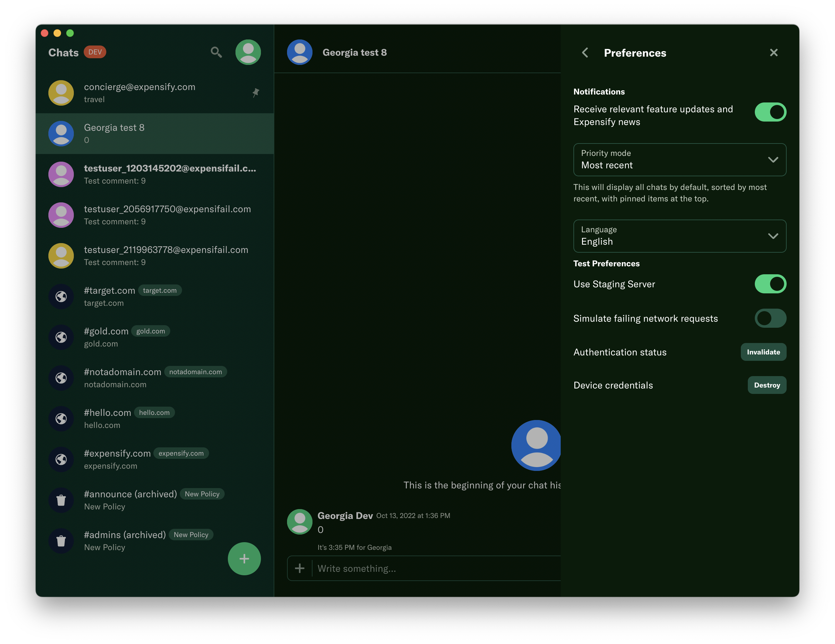The height and width of the screenshot is (644, 835).
Task: Click the search magnifier icon
Action: (x=216, y=52)
